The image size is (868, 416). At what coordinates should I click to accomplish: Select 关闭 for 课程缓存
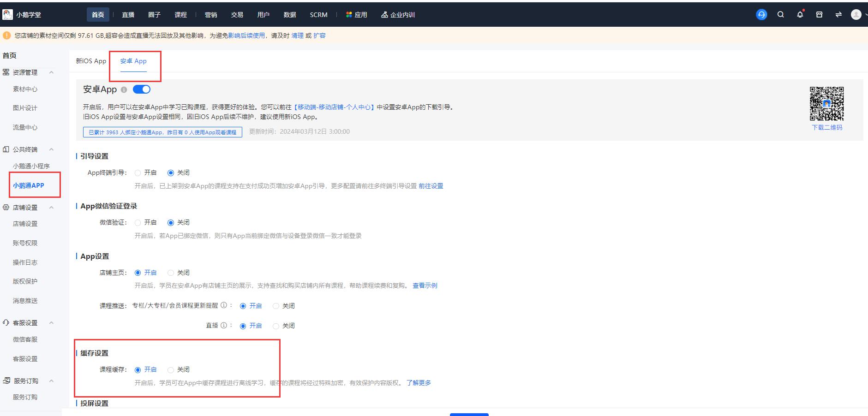(171, 369)
